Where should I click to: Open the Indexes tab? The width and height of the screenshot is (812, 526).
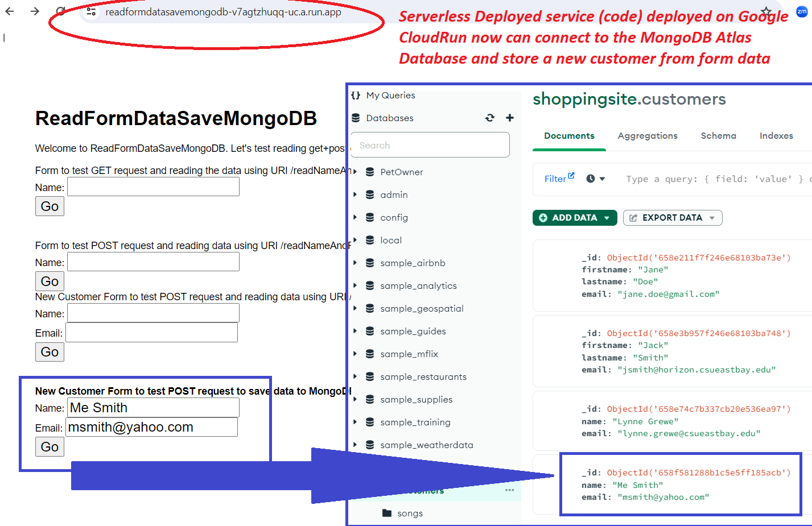tap(776, 136)
